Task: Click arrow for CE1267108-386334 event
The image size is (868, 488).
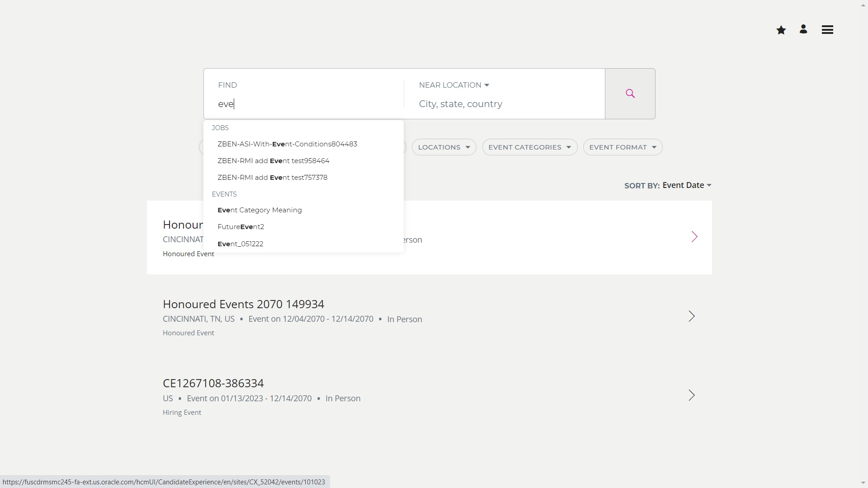Action: coord(691,395)
